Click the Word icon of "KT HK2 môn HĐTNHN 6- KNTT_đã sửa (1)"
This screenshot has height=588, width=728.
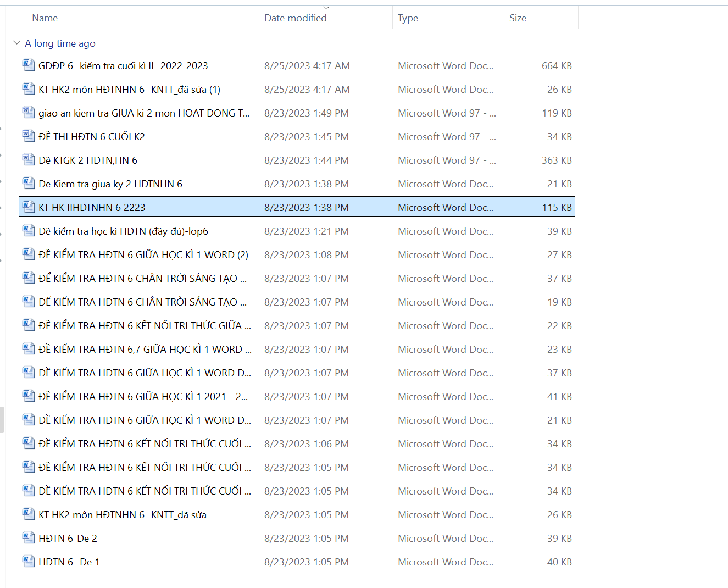point(29,89)
